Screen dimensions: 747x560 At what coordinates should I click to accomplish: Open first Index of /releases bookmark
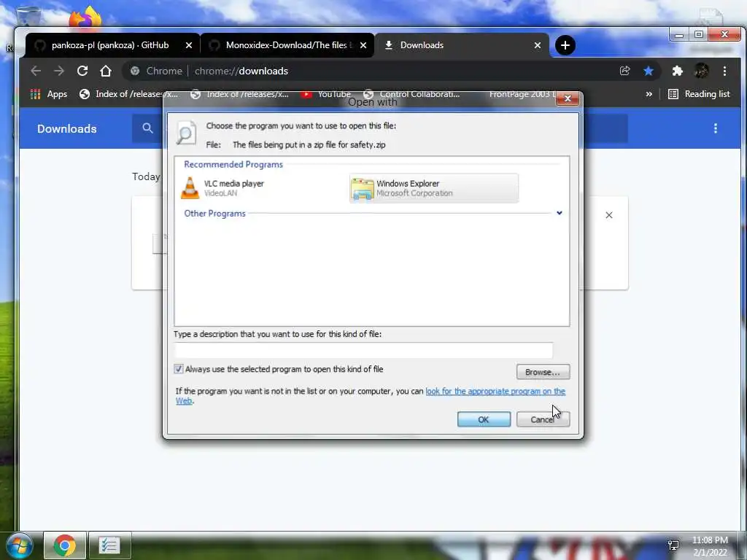click(x=128, y=94)
